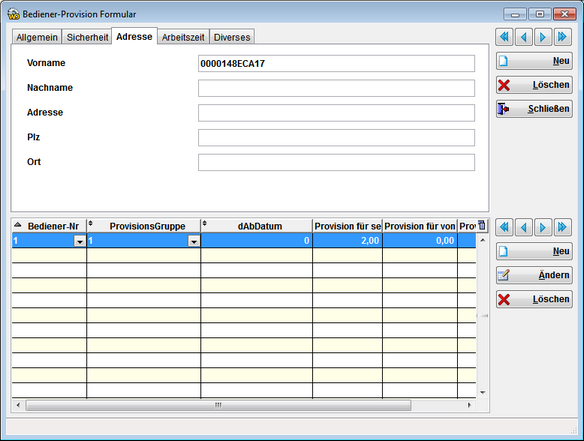The image size is (584, 441).
Task: Click the Schließen button
Action: (534, 109)
